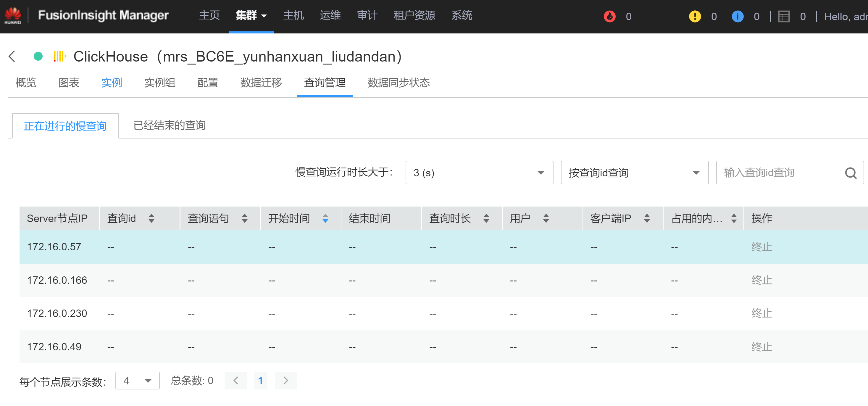
Task: Expand the 集群 menu in top navigation
Action: pos(251,15)
